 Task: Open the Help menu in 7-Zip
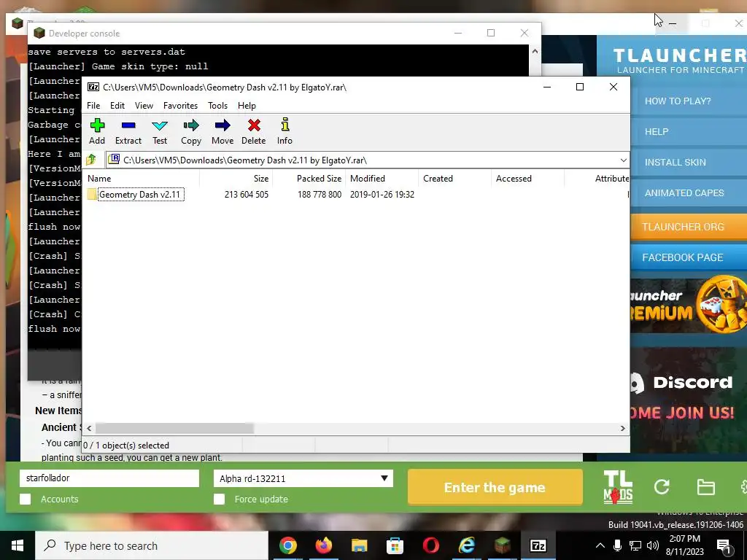247,105
